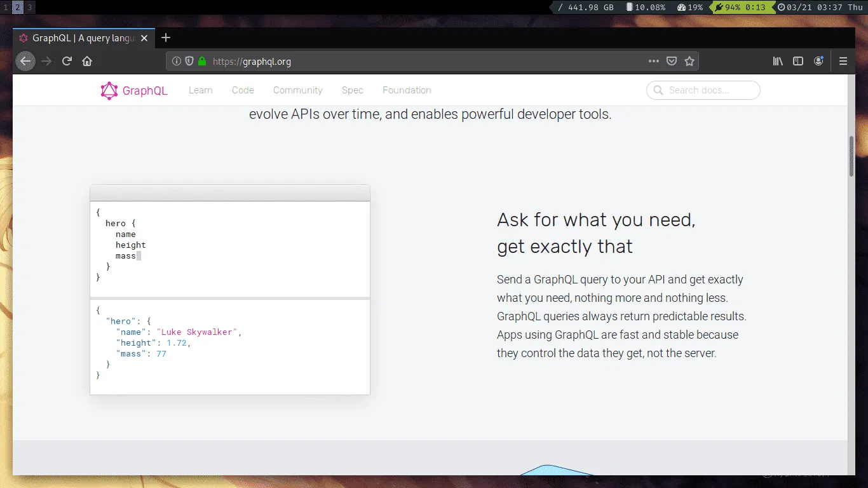Open the Learn navigation item

pyautogui.click(x=201, y=90)
